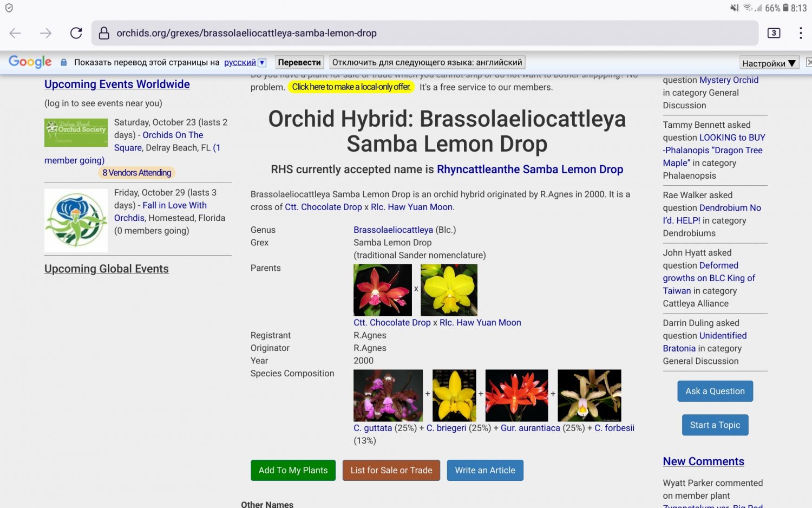
Task: Open Upcoming Events Worldwide link
Action: 117,84
